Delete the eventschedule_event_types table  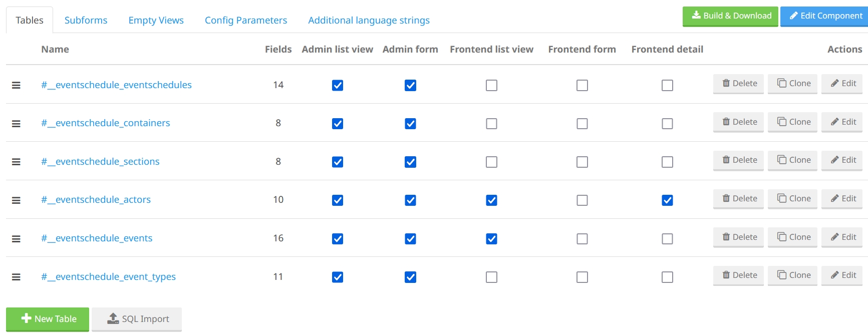tap(738, 275)
